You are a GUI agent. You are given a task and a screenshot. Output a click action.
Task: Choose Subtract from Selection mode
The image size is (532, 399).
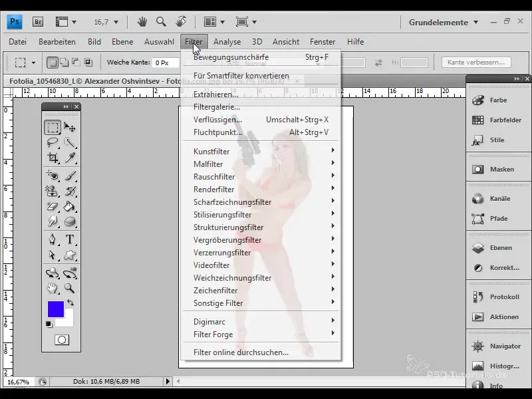pyautogui.click(x=76, y=63)
